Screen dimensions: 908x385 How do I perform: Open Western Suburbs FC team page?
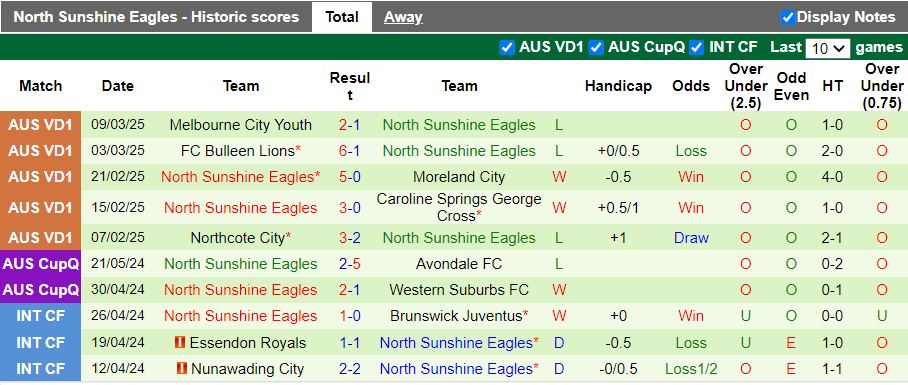coord(459,289)
